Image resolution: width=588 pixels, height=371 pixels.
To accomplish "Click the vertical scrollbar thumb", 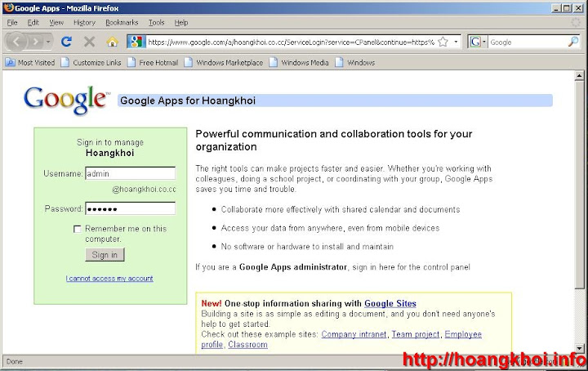I will tap(579, 185).
